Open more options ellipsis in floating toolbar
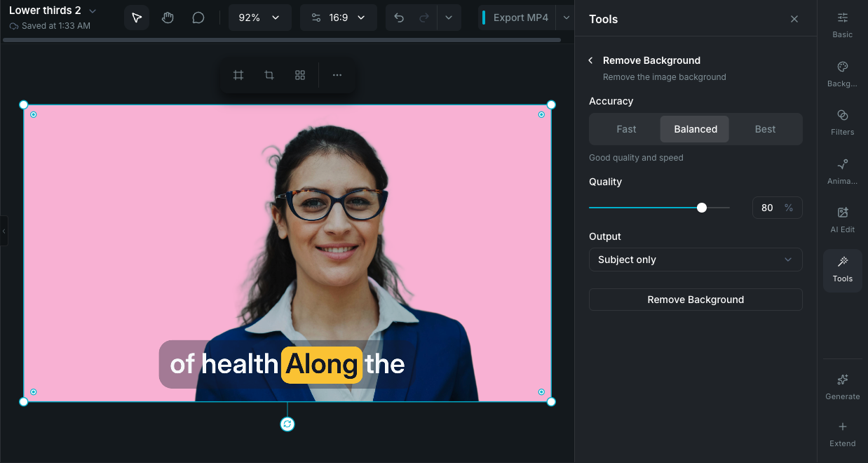 [x=337, y=75]
